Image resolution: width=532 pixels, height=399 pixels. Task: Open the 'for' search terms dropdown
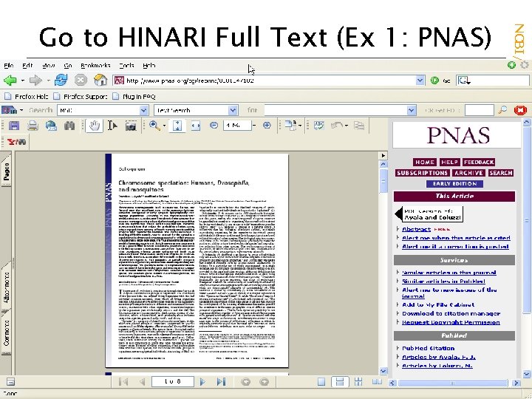412,110
